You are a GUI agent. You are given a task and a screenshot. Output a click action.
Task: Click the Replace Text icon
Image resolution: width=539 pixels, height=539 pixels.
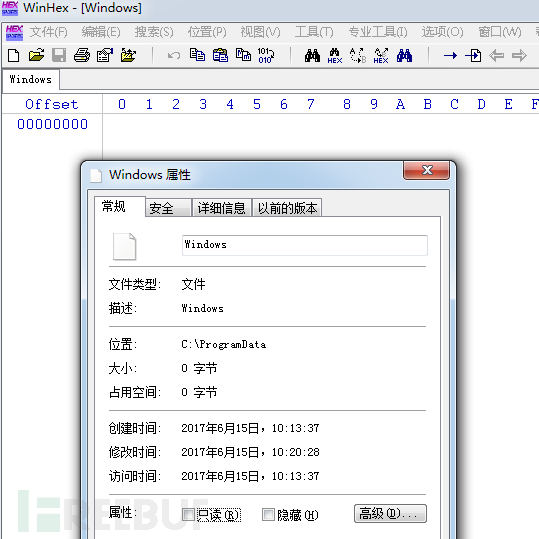[358, 55]
